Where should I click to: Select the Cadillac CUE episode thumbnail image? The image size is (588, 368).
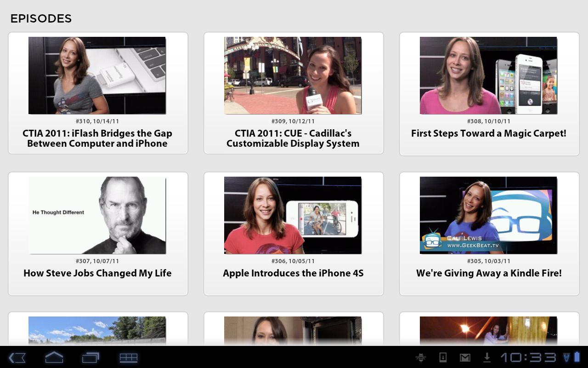pos(293,75)
